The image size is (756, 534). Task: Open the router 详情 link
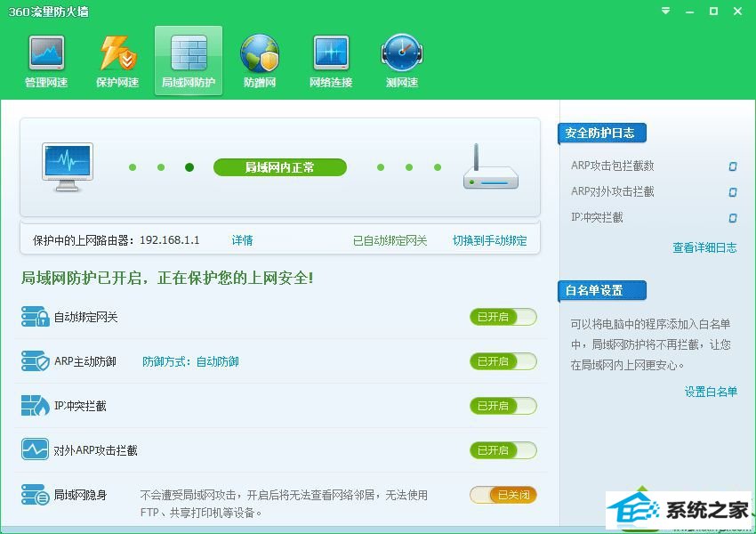(242, 240)
